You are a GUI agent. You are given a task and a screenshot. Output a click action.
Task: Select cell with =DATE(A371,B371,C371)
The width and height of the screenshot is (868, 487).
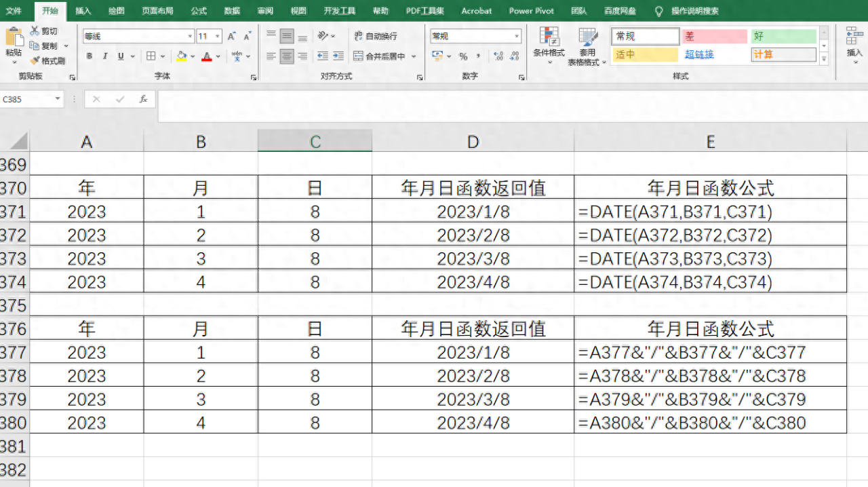(710, 212)
